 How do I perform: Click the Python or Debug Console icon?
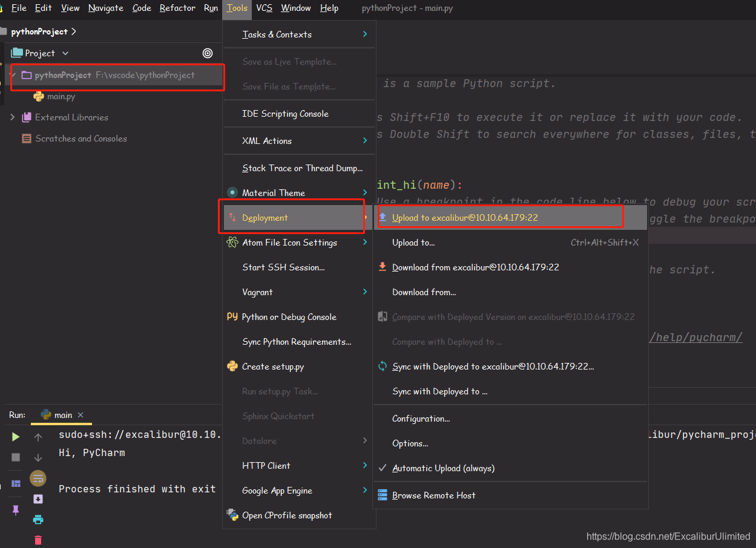(232, 316)
